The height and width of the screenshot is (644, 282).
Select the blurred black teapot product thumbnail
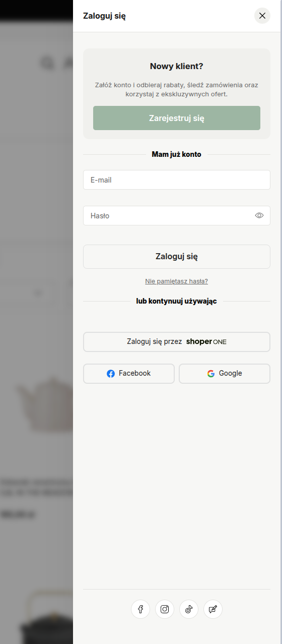point(46,618)
